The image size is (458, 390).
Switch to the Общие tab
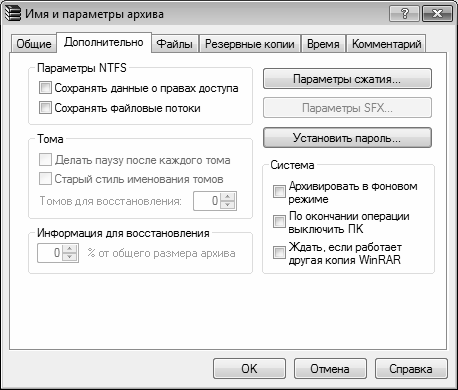(x=34, y=44)
